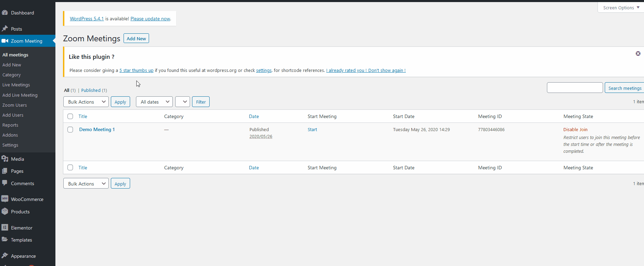Screen dimensions: 644x266
Task: Open Zoom Meeting Settings submenu item
Action: pyautogui.click(x=10, y=145)
